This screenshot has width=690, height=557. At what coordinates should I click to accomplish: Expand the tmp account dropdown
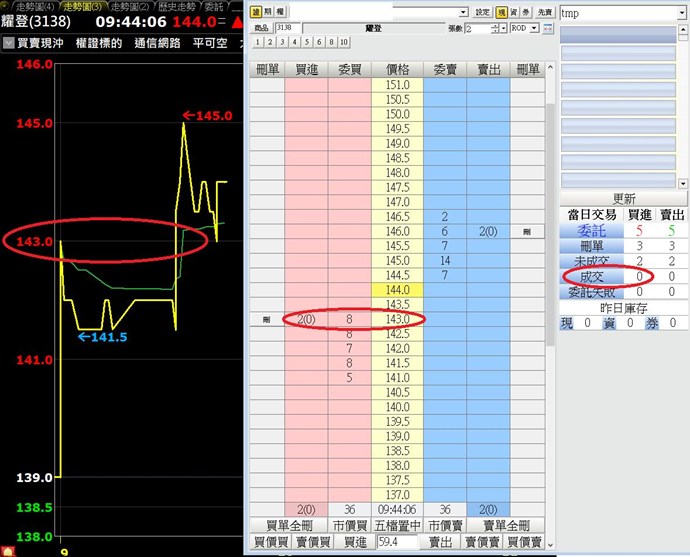tap(681, 13)
